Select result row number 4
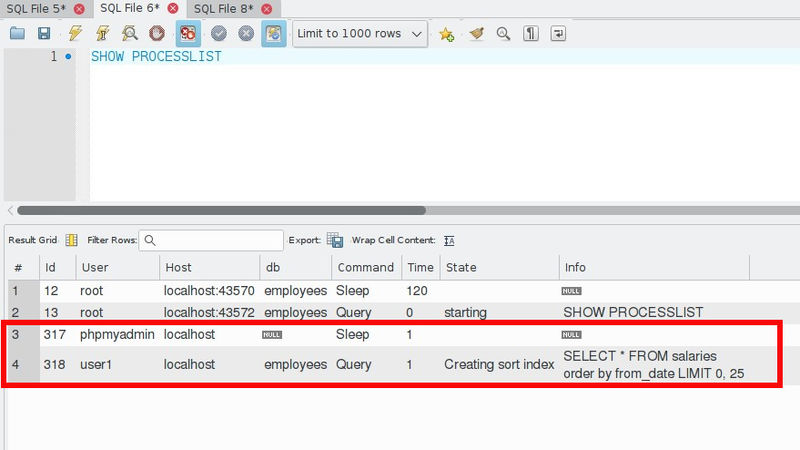 click(x=23, y=364)
